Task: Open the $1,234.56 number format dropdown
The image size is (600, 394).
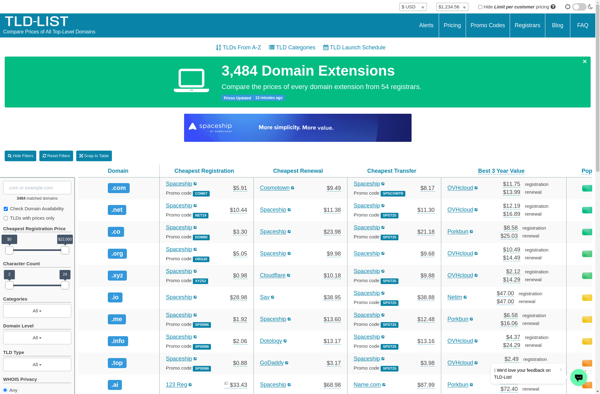Action: point(452,7)
